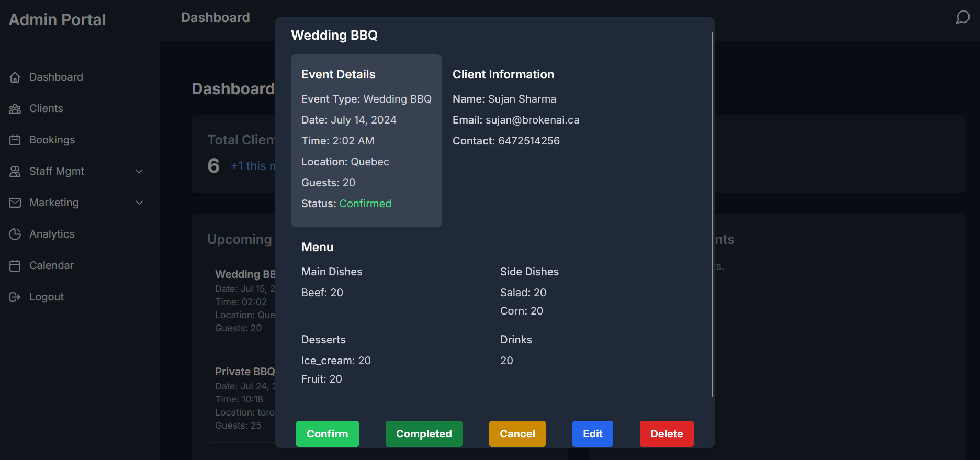Expand the Staff Mgmt submenu chevron

[139, 172]
